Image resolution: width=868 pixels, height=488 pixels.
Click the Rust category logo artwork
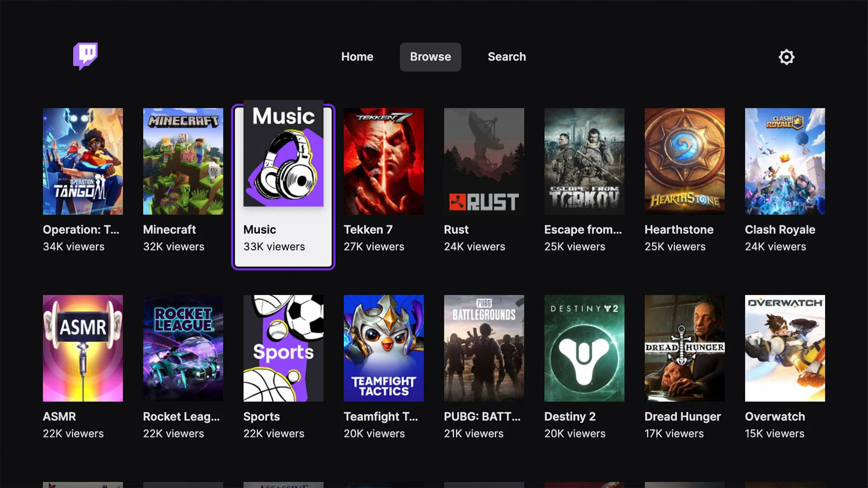pyautogui.click(x=484, y=161)
